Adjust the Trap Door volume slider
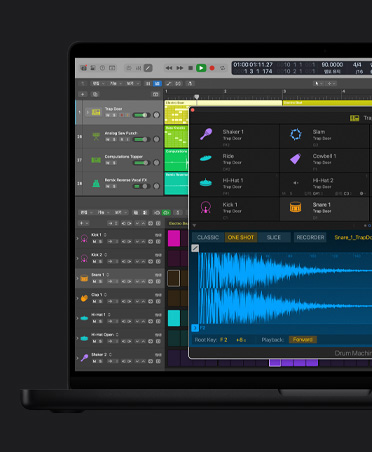Image resolution: width=372 pixels, height=452 pixels. click(142, 115)
